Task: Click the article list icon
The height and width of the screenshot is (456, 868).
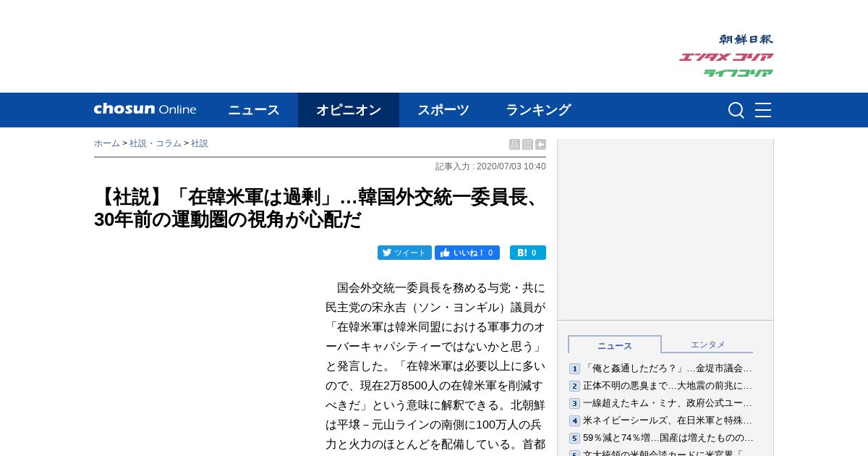Action: coord(527,145)
